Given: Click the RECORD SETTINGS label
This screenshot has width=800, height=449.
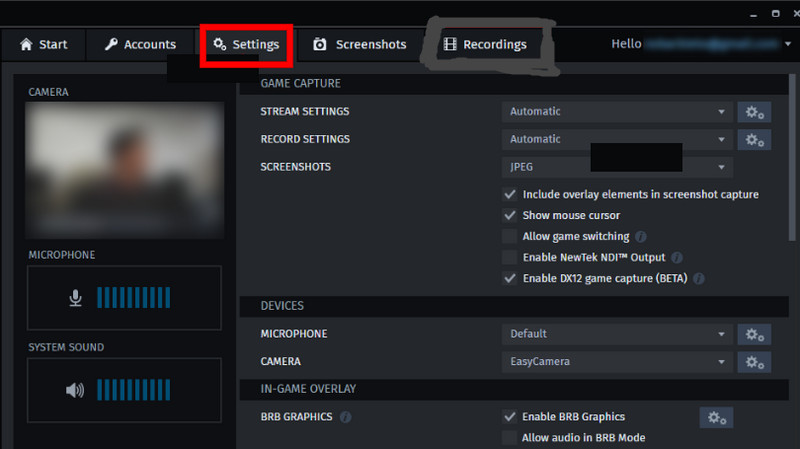Looking at the screenshot, I should coord(305,139).
